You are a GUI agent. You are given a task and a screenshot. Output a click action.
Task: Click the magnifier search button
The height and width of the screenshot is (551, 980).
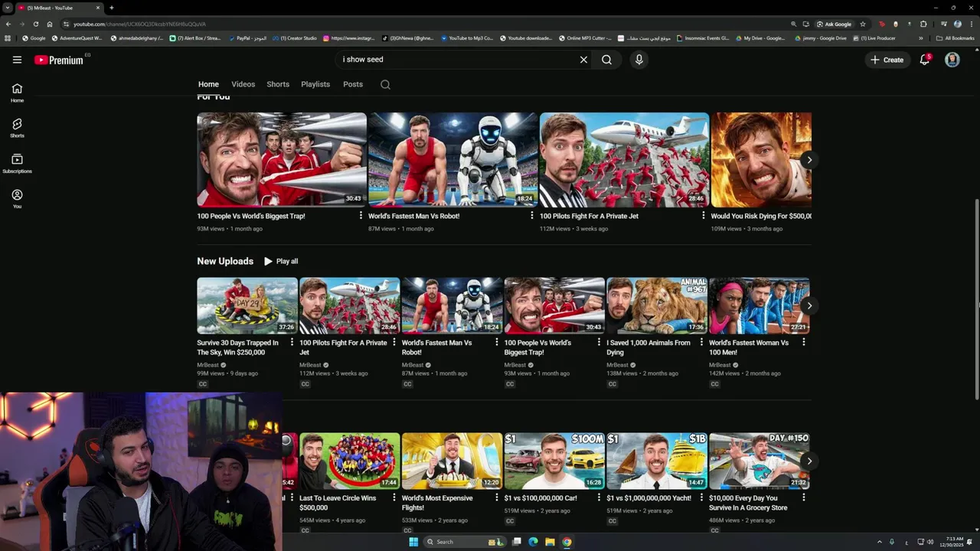(606, 60)
